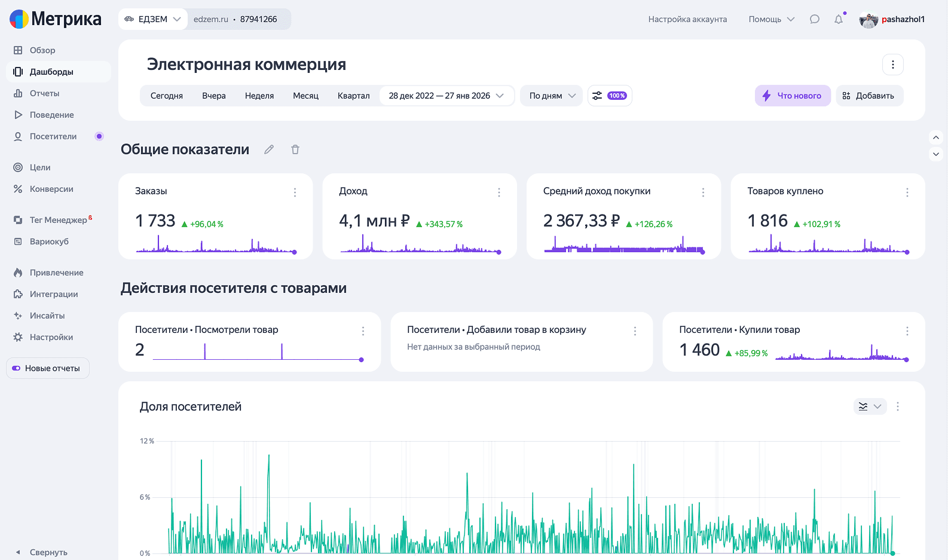Select the Вчера period tab
This screenshot has height=560, width=948.
pos(214,96)
